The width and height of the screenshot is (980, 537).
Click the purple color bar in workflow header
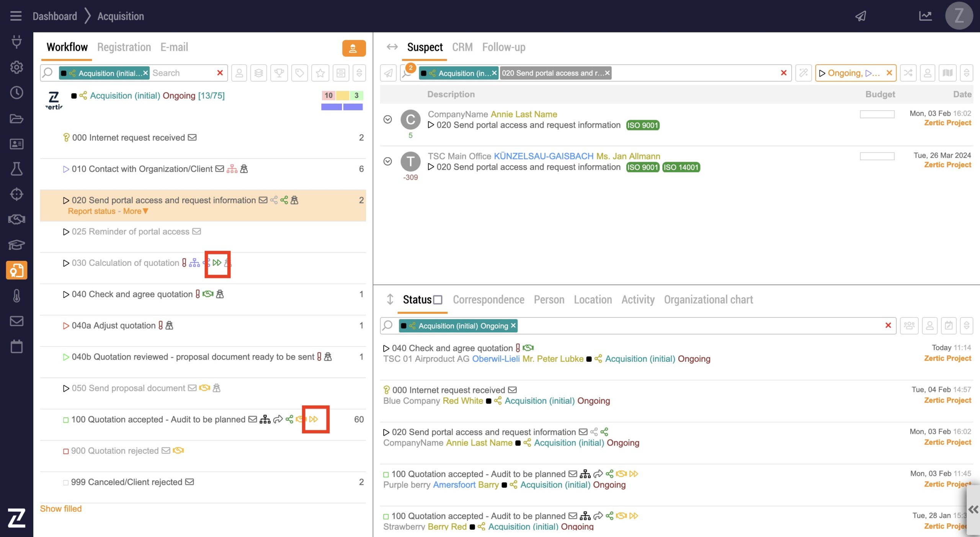tap(332, 107)
